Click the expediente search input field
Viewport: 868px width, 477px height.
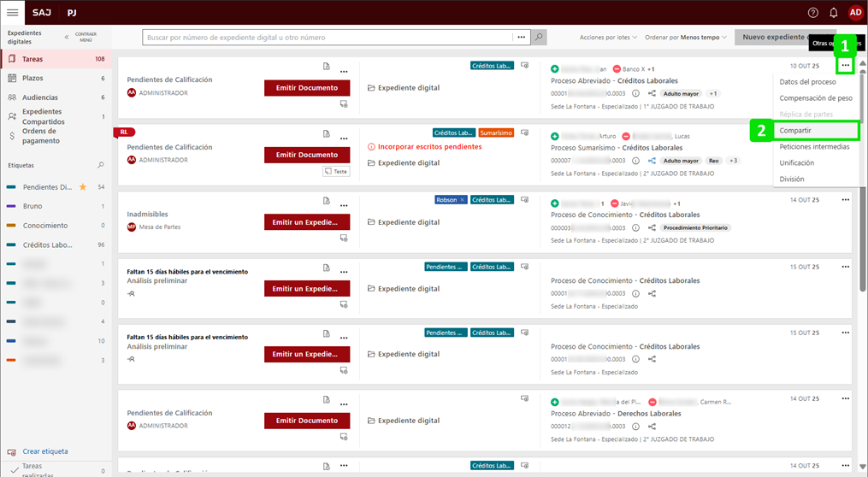(x=329, y=38)
